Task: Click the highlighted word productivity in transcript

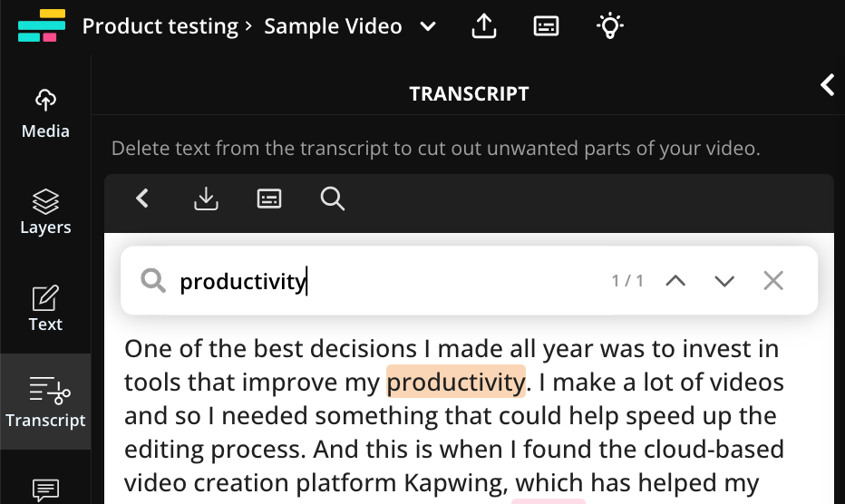Action: (x=455, y=383)
